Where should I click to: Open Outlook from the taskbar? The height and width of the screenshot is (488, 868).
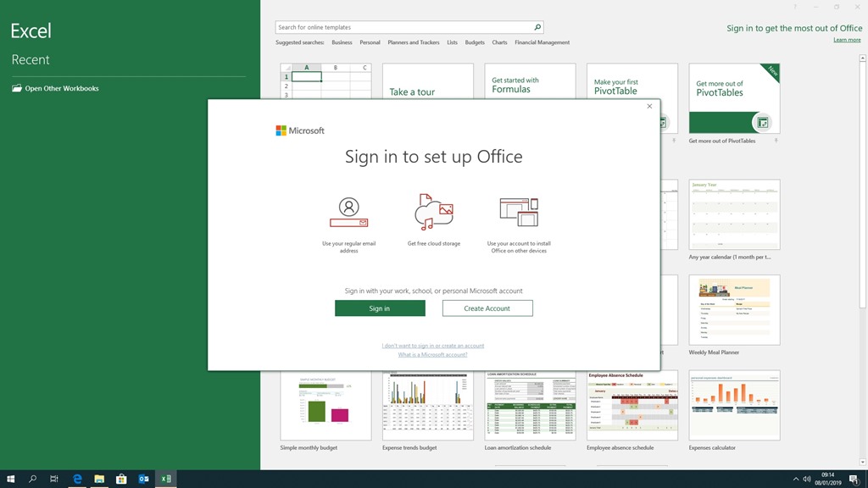[x=144, y=479]
